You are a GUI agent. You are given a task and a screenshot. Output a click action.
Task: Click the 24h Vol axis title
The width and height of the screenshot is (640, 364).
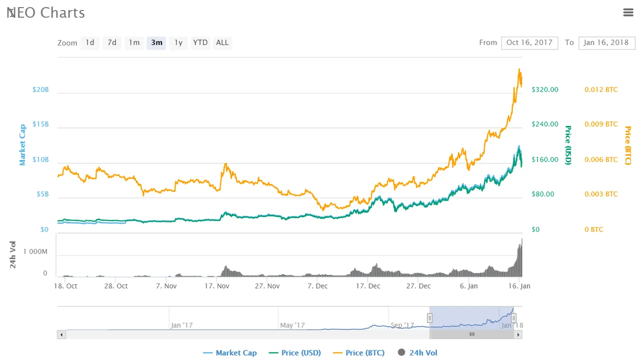click(13, 254)
